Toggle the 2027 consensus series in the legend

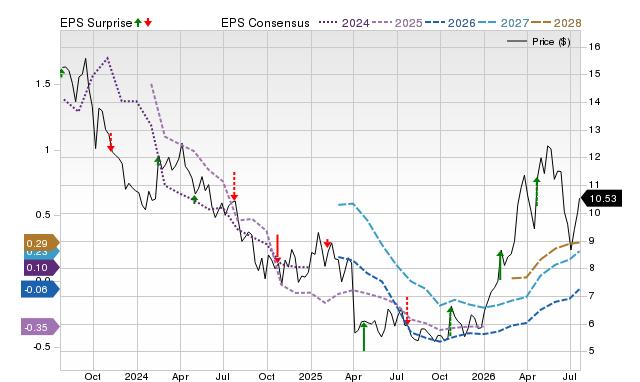[x=503, y=23]
